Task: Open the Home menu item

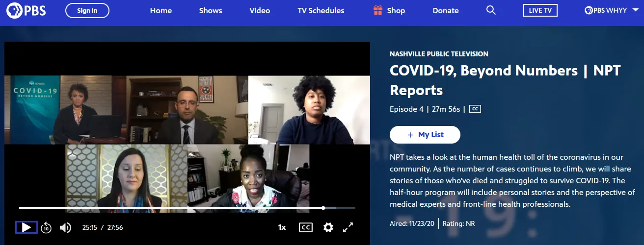Action: (x=161, y=10)
